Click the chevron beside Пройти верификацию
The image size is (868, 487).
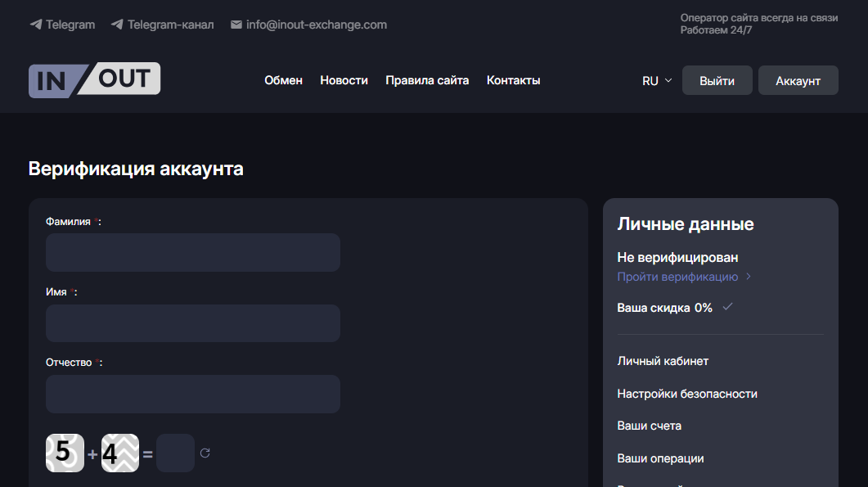[x=749, y=277]
